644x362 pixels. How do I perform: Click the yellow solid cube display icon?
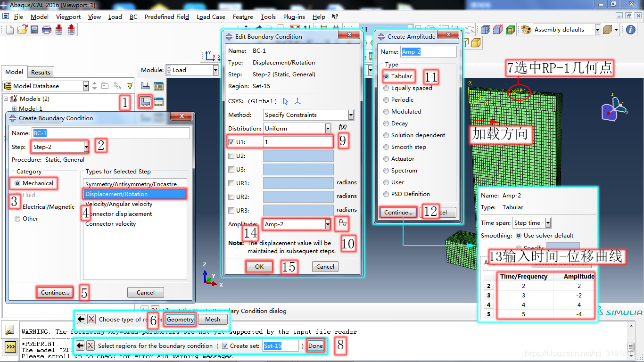point(476,43)
